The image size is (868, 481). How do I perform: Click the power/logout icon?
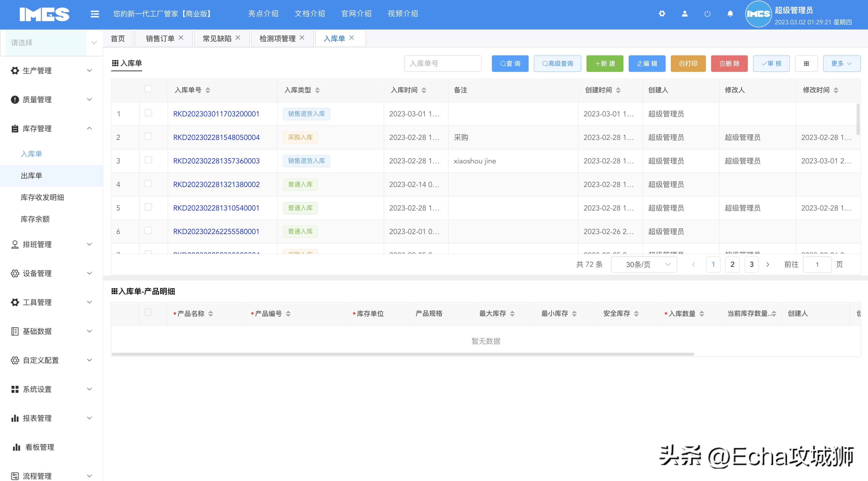click(707, 13)
